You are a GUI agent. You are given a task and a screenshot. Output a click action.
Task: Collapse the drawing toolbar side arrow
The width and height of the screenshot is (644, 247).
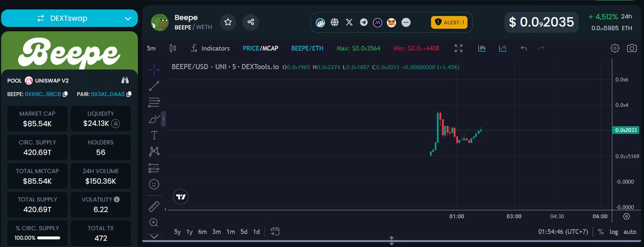click(164, 119)
